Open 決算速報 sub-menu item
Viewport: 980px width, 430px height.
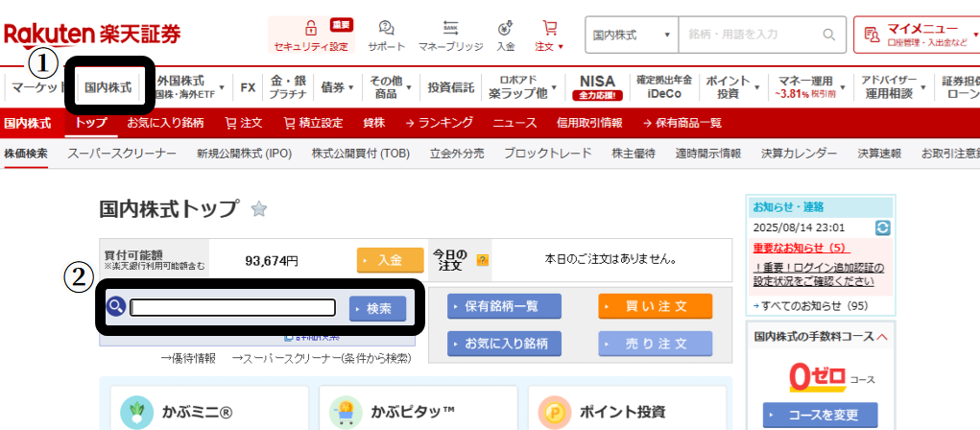[x=879, y=154]
